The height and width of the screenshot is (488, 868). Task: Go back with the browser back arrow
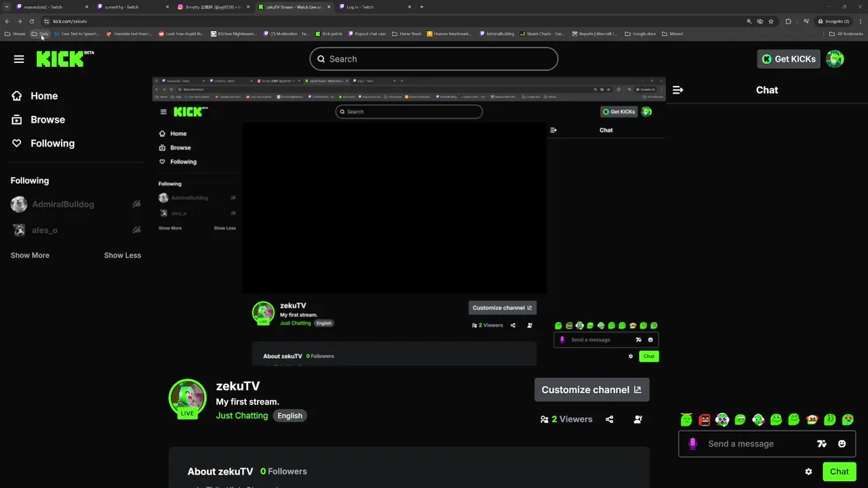[7, 21]
